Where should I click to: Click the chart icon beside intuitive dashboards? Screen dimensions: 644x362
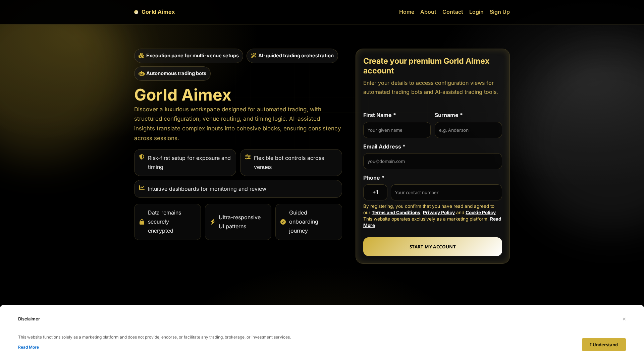142,188
